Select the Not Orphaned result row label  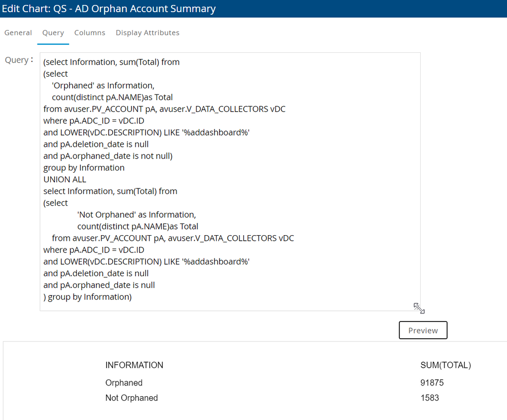[x=131, y=398]
